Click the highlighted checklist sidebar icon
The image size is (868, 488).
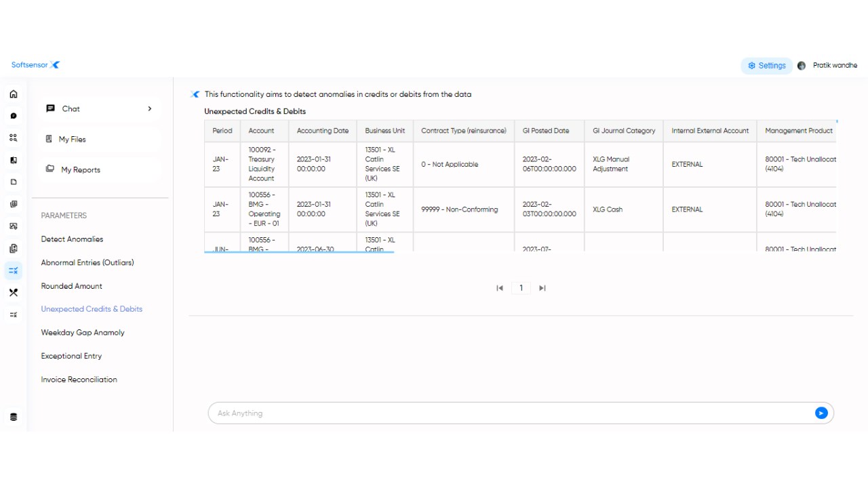[13, 270]
